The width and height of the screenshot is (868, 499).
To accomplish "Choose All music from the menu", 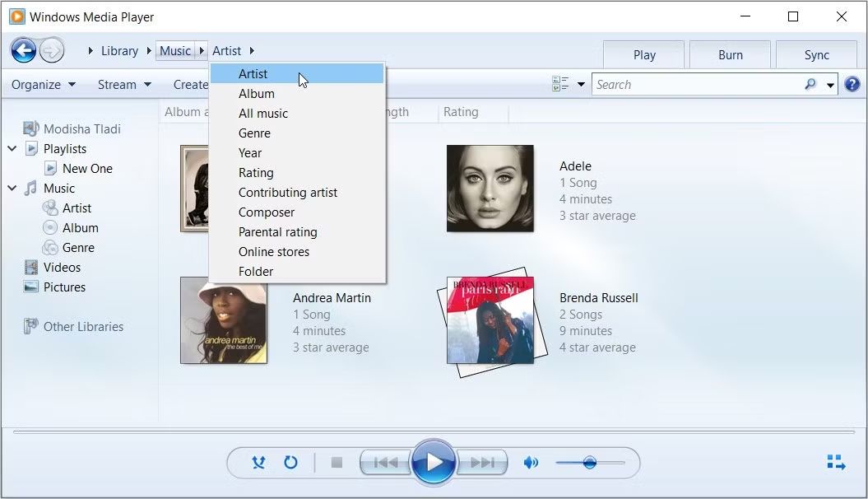I will pyautogui.click(x=297, y=114).
